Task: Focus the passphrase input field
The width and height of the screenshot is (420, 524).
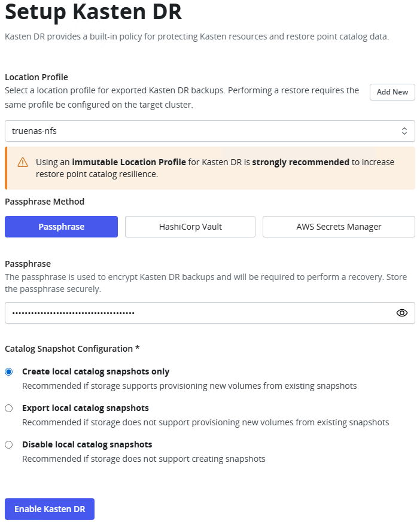Action: (x=210, y=313)
